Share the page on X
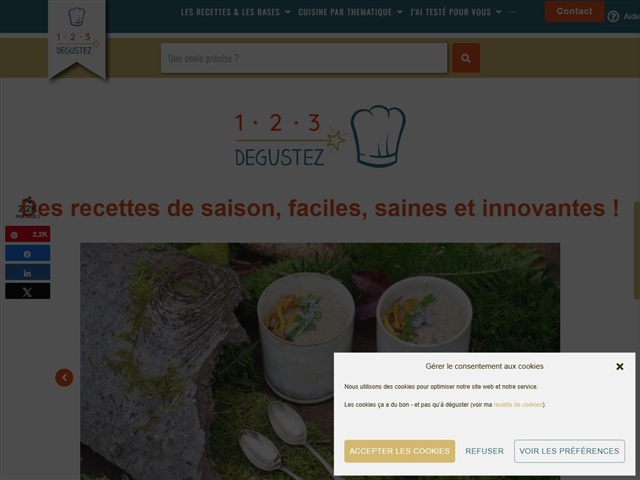Viewport: 640px width, 480px height. click(28, 291)
